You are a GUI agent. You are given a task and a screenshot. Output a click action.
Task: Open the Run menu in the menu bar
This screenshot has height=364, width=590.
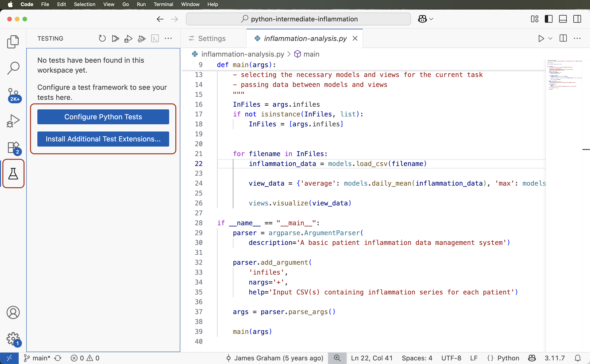pos(141,4)
